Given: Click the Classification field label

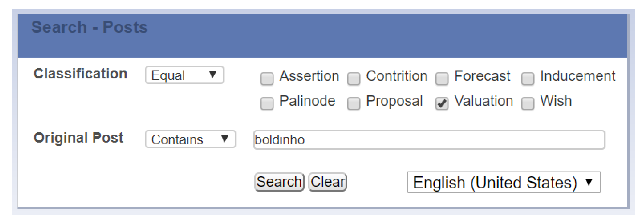Looking at the screenshot, I should [80, 74].
